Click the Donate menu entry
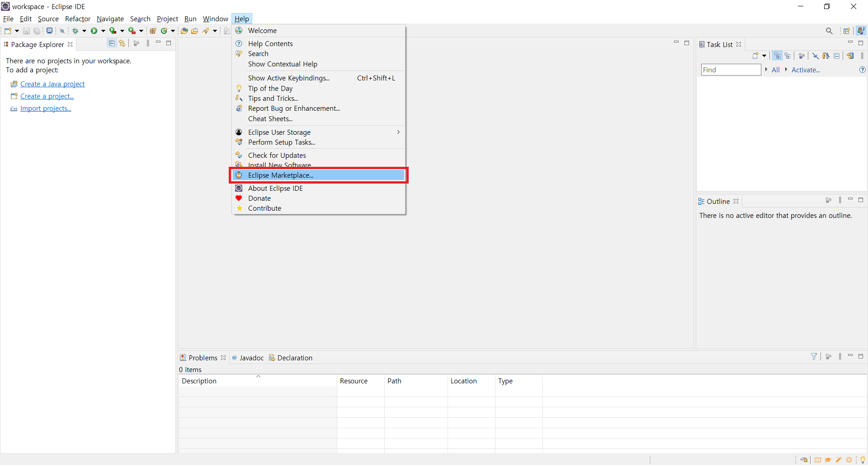The height and width of the screenshot is (467, 868). [x=319, y=198]
